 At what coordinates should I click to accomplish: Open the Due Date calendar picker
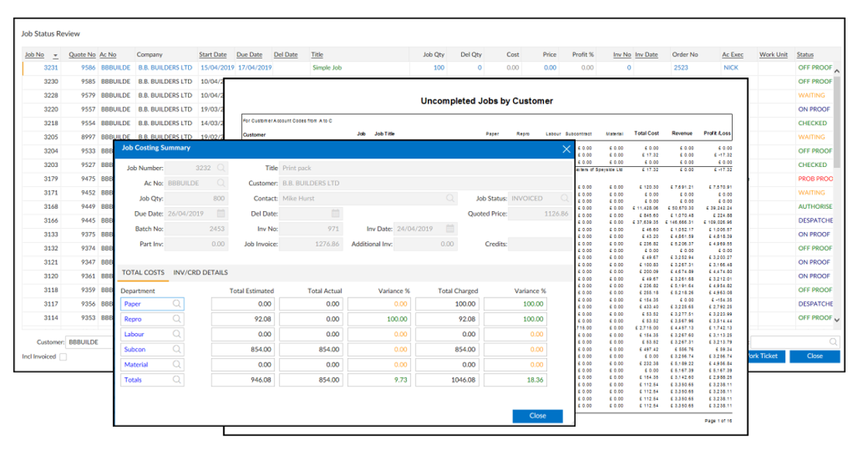click(220, 213)
